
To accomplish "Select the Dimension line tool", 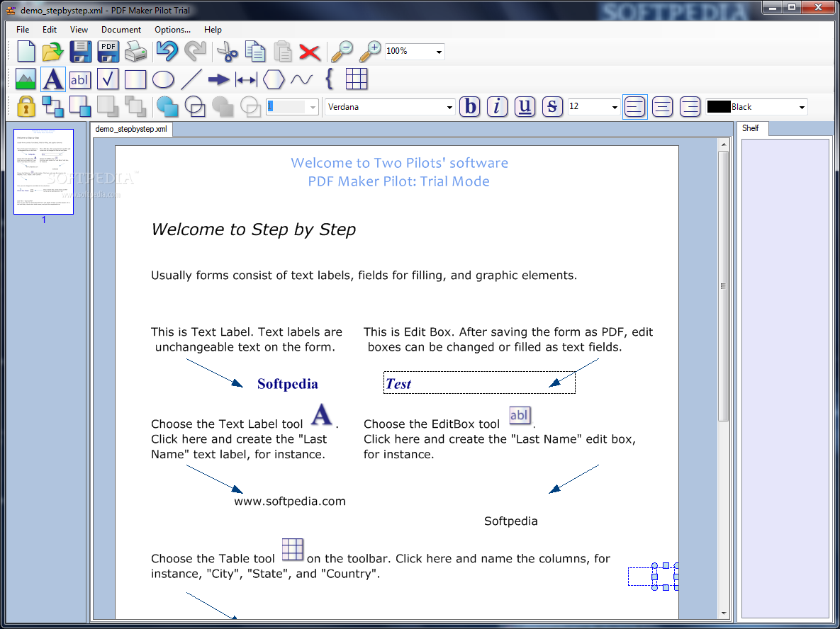I will coord(247,80).
